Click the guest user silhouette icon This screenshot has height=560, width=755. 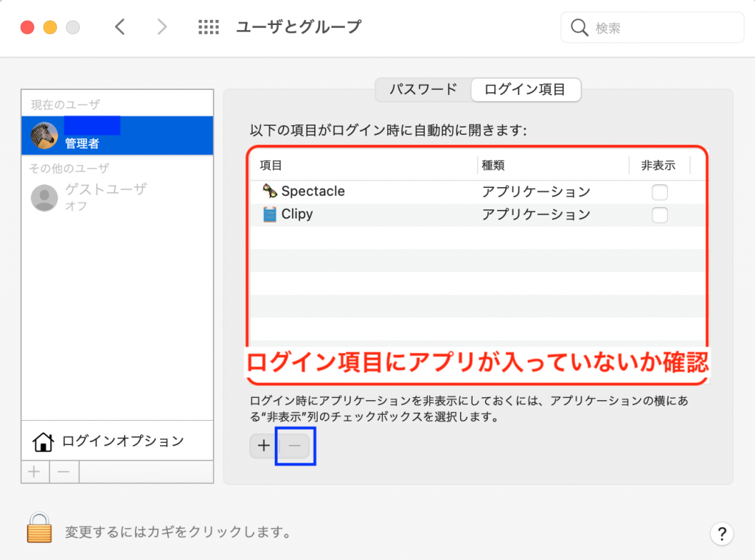click(44, 197)
